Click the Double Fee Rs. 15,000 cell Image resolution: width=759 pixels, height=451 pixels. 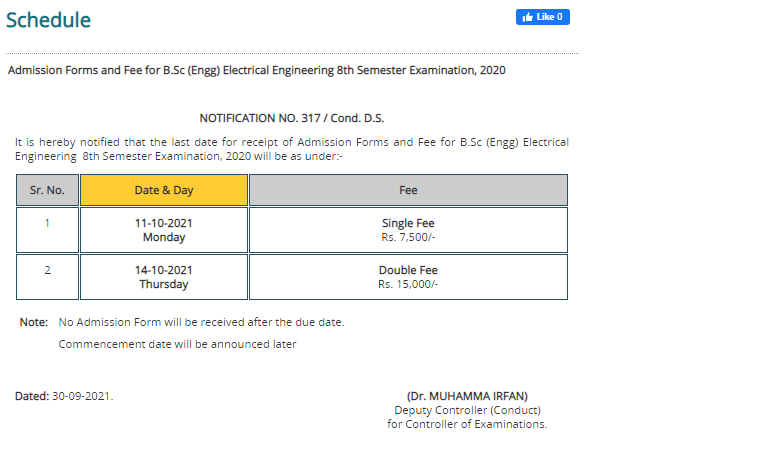point(408,277)
